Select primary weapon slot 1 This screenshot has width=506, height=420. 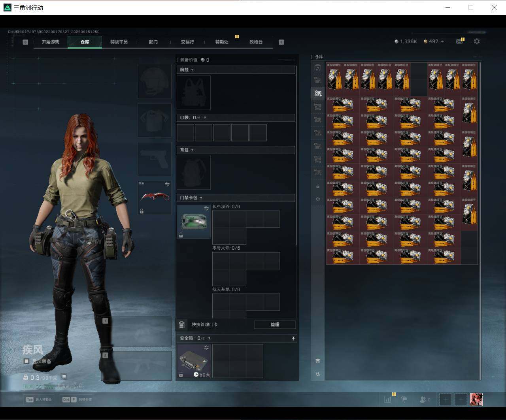[136, 331]
